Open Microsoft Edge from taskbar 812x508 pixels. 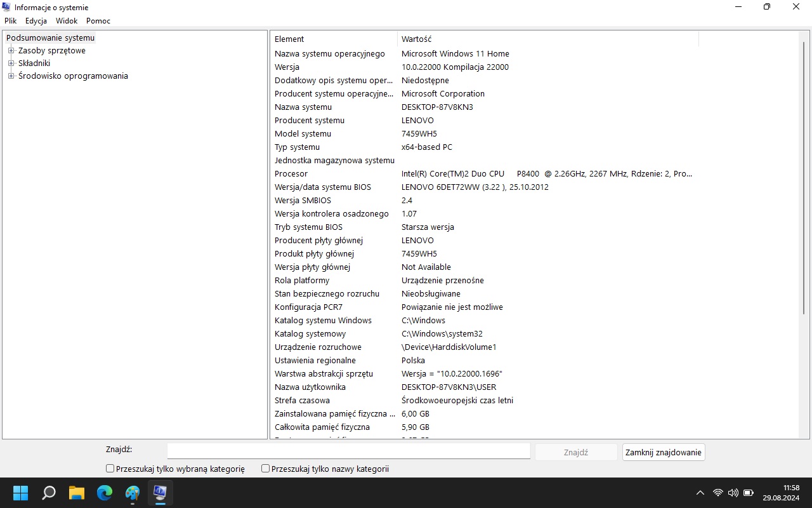click(105, 492)
